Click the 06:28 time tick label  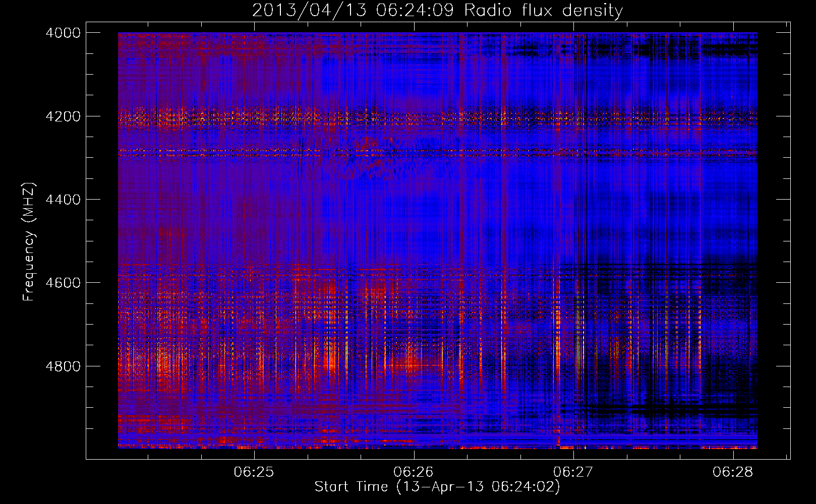tap(733, 472)
